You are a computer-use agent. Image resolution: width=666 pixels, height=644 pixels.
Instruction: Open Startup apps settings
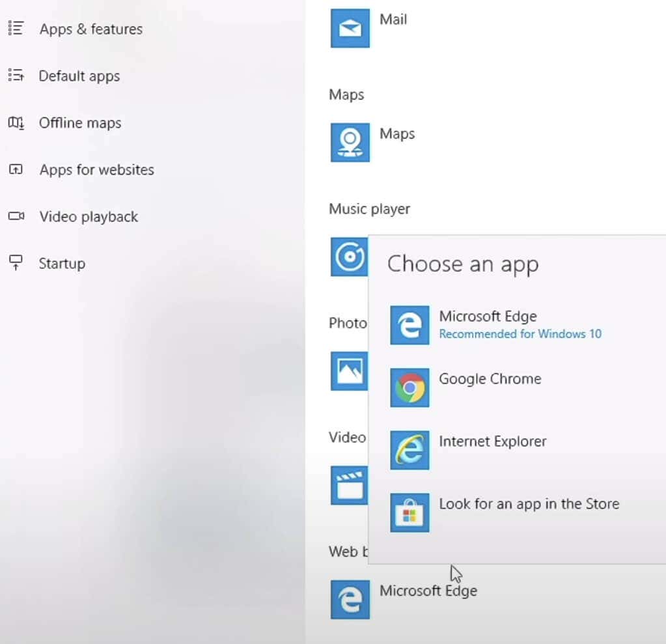[x=62, y=263]
